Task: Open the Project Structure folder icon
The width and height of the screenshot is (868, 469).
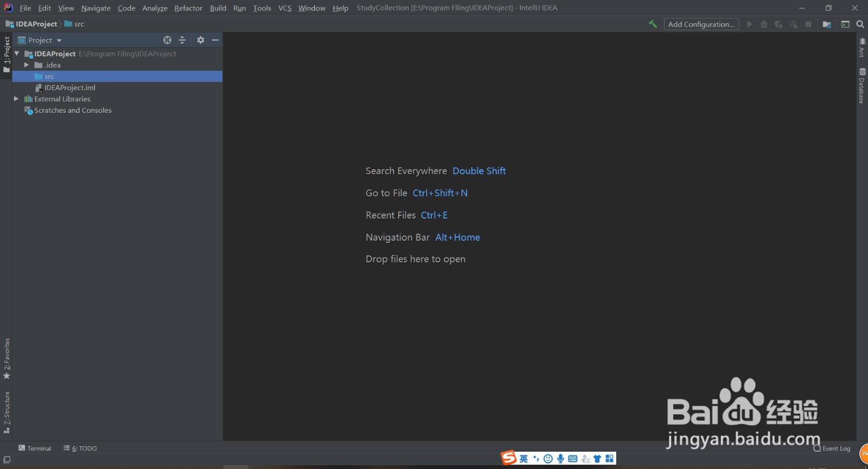Action: click(827, 24)
